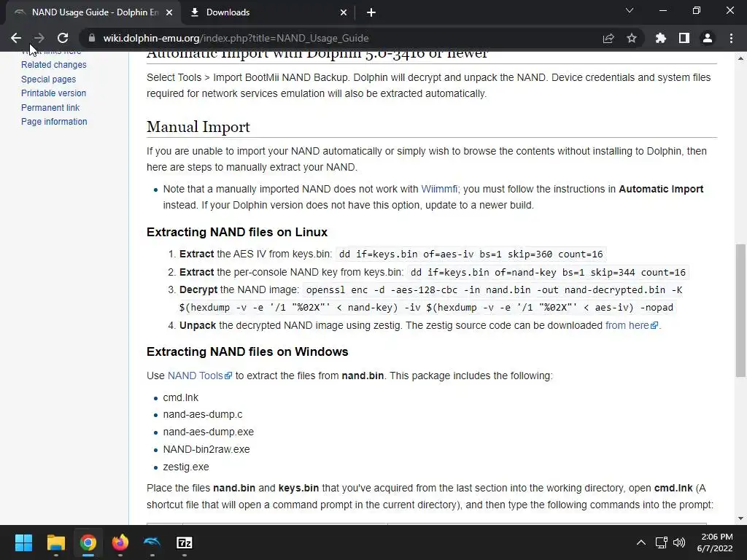Show hidden system tray icons
The height and width of the screenshot is (560, 747).
[x=641, y=542]
